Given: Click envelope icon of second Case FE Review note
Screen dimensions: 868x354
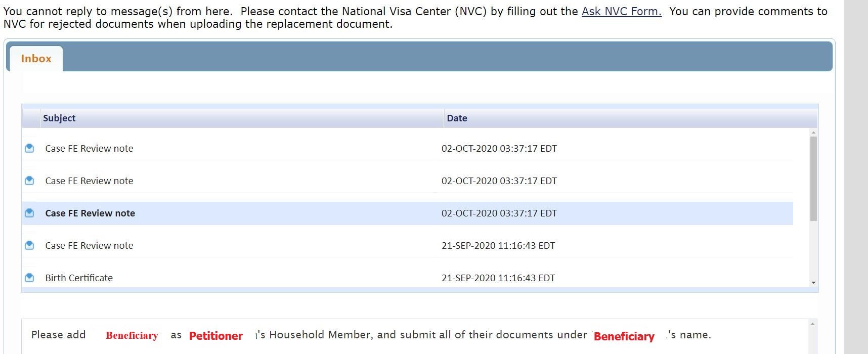Looking at the screenshot, I should [x=29, y=181].
